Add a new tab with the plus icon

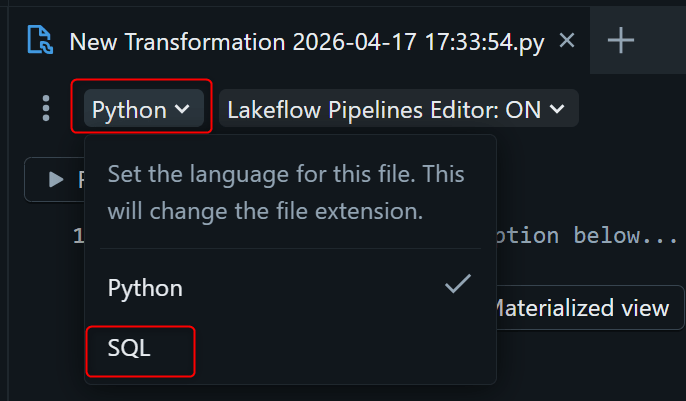[621, 40]
